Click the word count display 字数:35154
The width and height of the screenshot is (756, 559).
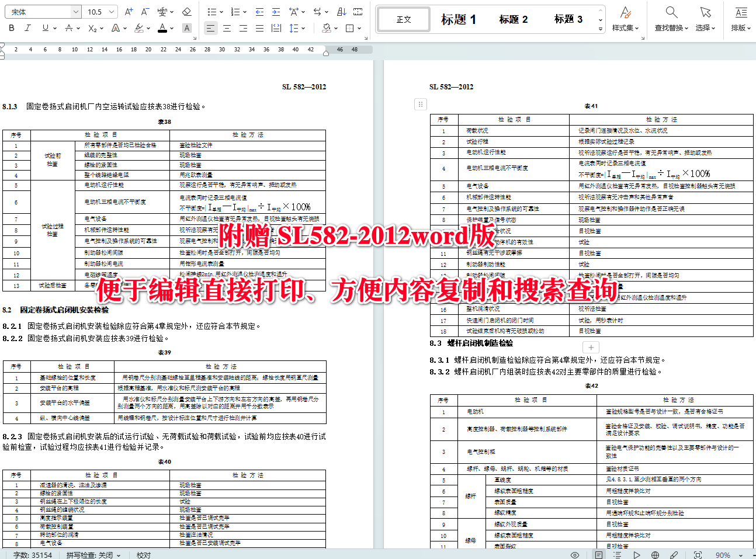[x=32, y=554]
